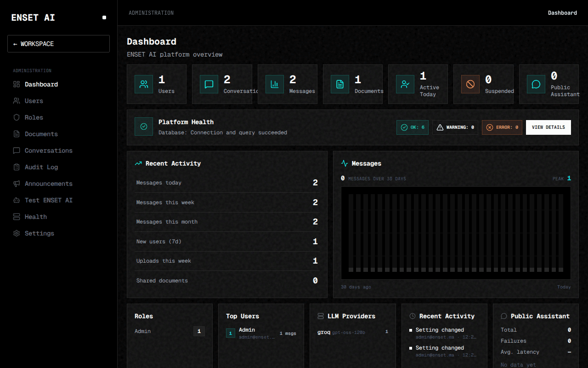Open Test ENSET AI from sidebar
This screenshot has width=588, height=368.
pyautogui.click(x=58, y=200)
